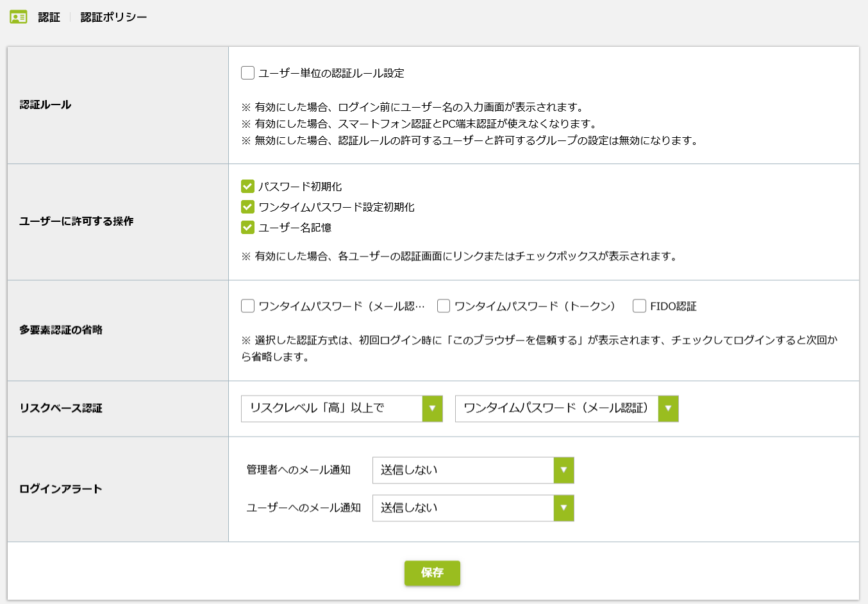Screen dimensions: 868x604
Task: Click the ログインアラート row label
Action: coord(61,489)
